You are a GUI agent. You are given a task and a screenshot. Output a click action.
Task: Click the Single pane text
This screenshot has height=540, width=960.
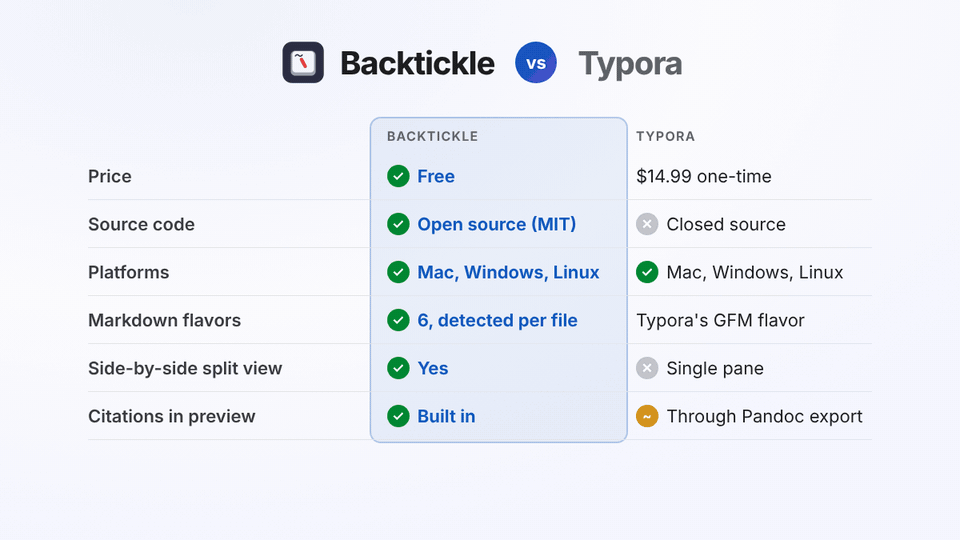pyautogui.click(x=715, y=369)
